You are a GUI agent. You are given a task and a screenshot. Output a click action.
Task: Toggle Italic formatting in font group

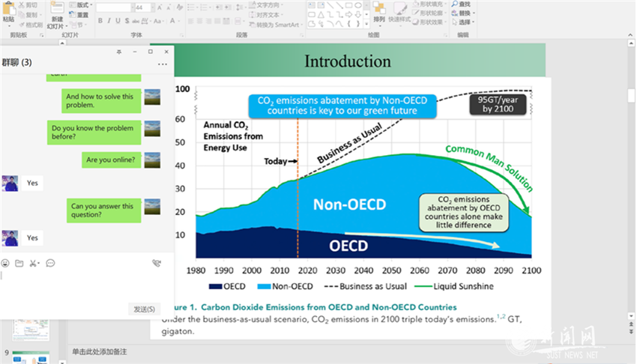coord(109,20)
